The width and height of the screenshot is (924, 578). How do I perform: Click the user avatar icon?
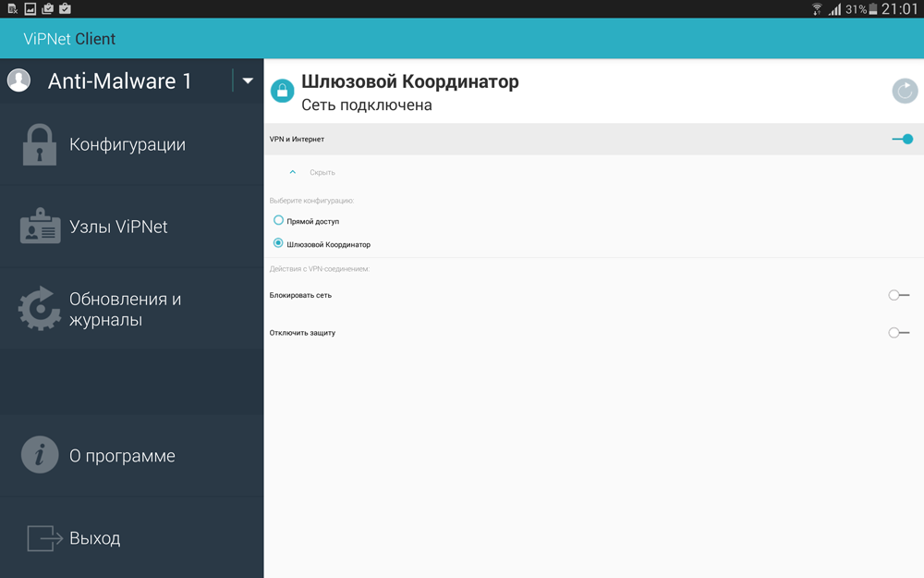(18, 80)
